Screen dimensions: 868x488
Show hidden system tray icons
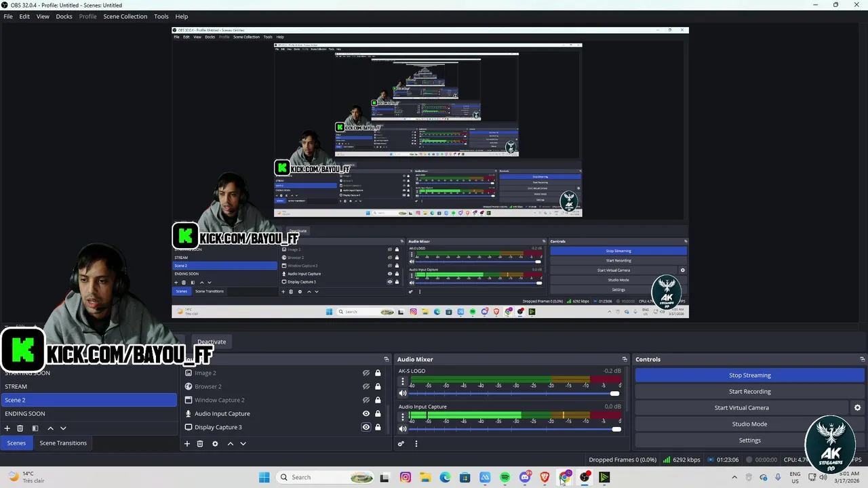[x=734, y=477]
